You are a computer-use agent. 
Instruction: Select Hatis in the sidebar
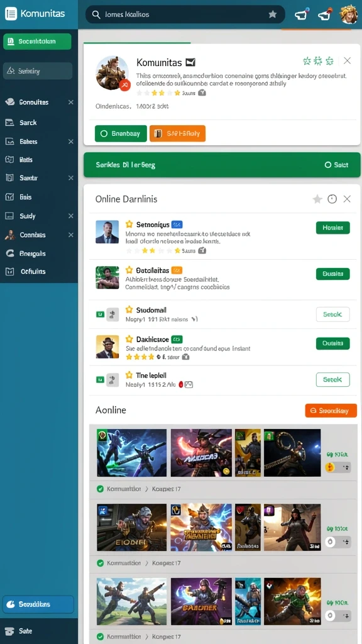pos(26,159)
